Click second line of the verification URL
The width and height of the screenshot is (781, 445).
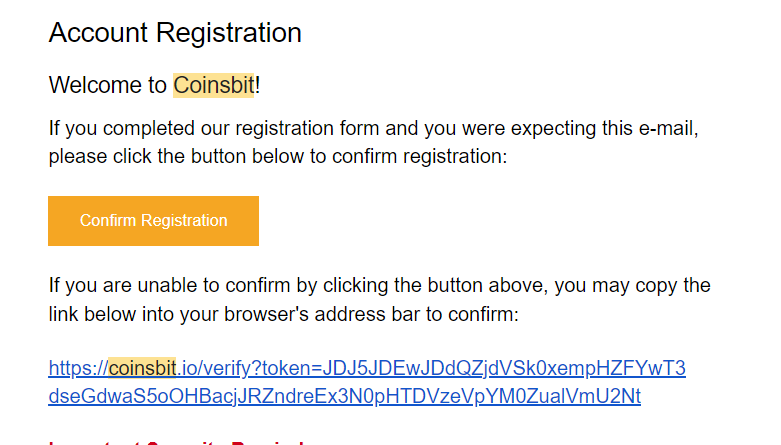pyautogui.click(x=344, y=396)
